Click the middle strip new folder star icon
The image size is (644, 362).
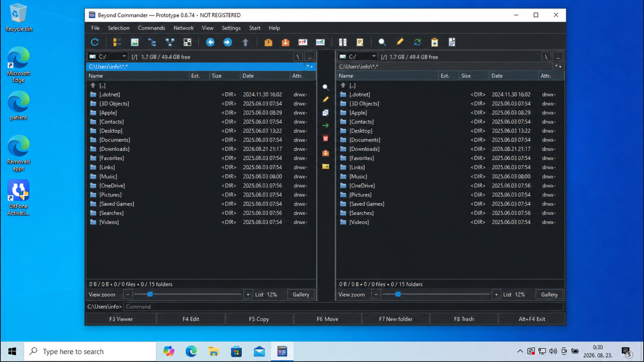(x=325, y=166)
